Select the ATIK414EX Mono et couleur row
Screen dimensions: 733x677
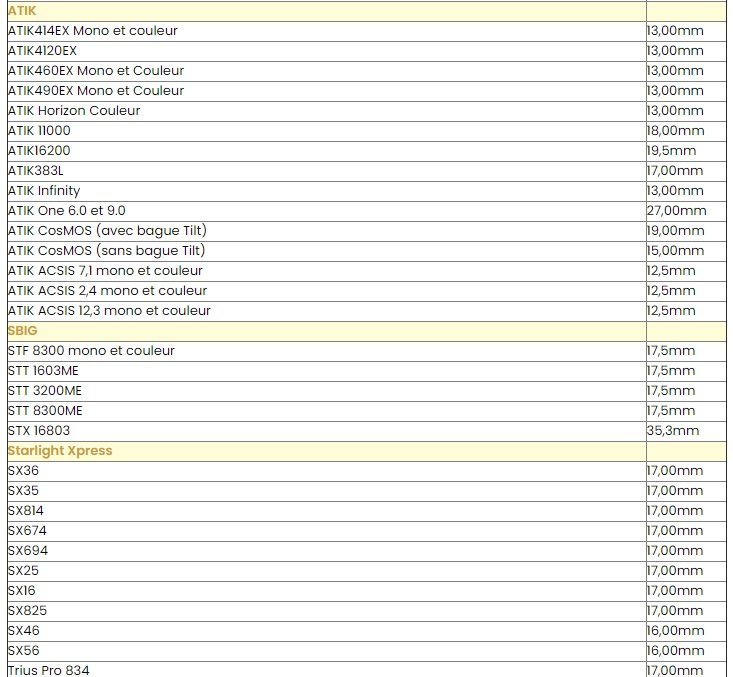point(92,31)
